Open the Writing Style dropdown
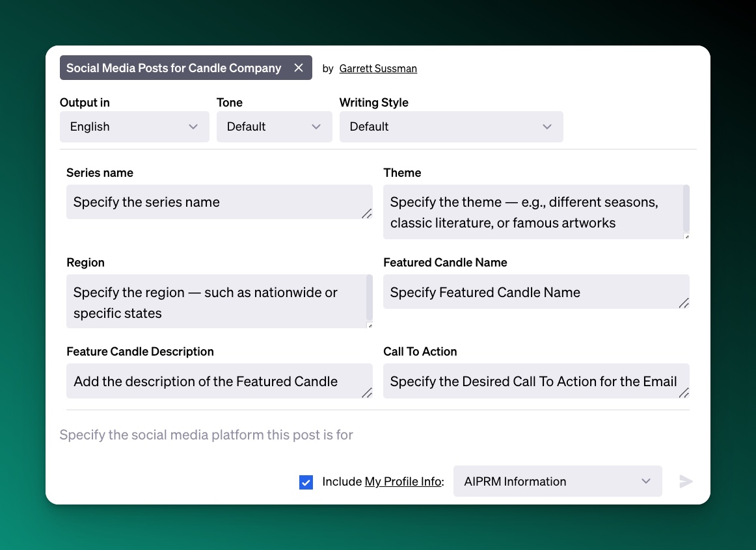This screenshot has width=756, height=550. (451, 127)
